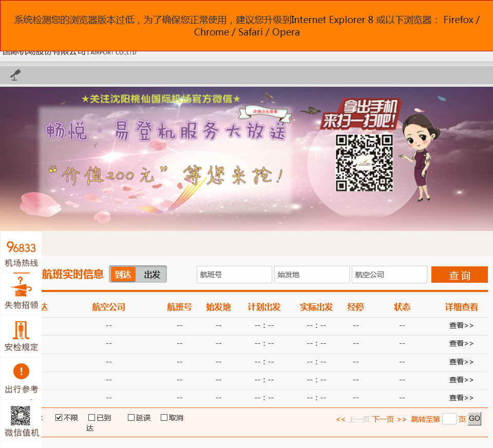Viewport: 493px width, 448px height.
Task: Switch to the 到达 arrivals tab
Action: pos(123,274)
